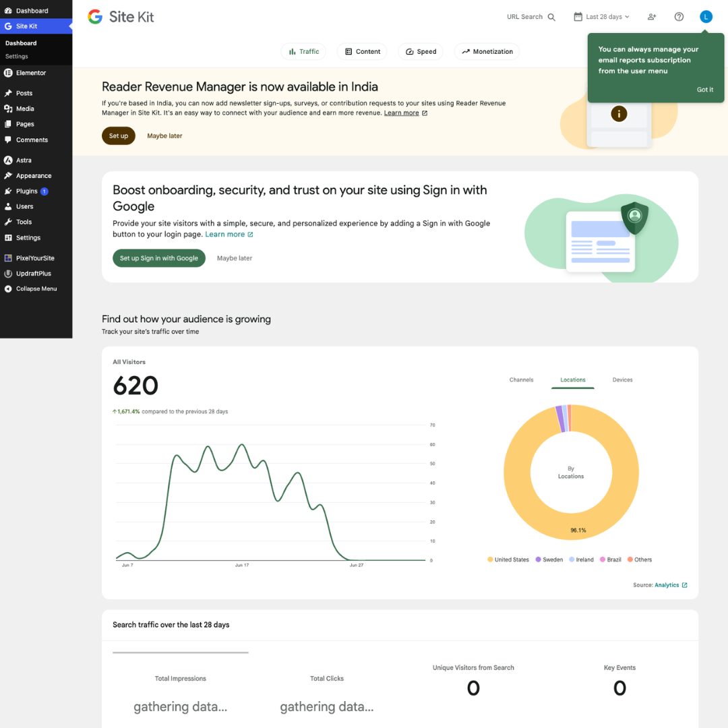
Task: Open Pages icon in sidebar
Action: (x=8, y=124)
